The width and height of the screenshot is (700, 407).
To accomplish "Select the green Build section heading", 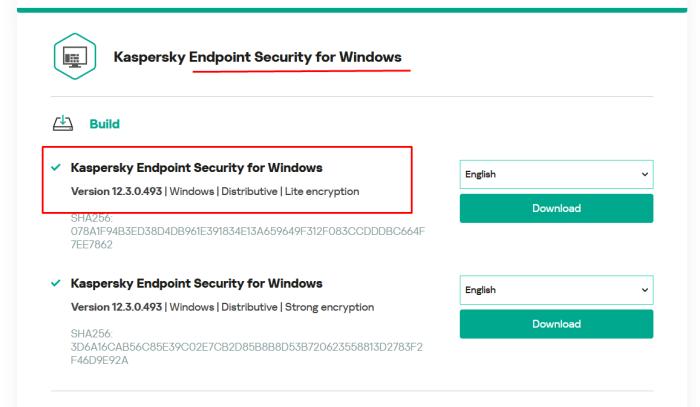I will (104, 124).
